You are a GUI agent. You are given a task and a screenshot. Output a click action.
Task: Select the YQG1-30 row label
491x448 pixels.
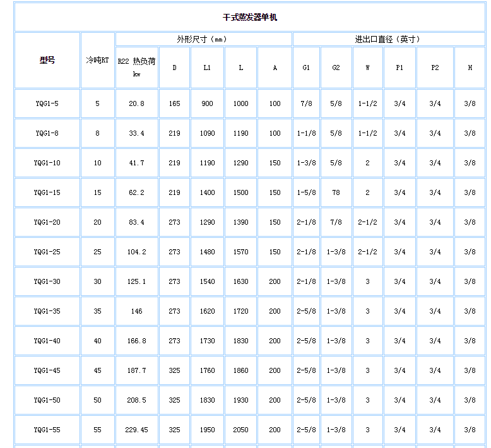coord(47,281)
